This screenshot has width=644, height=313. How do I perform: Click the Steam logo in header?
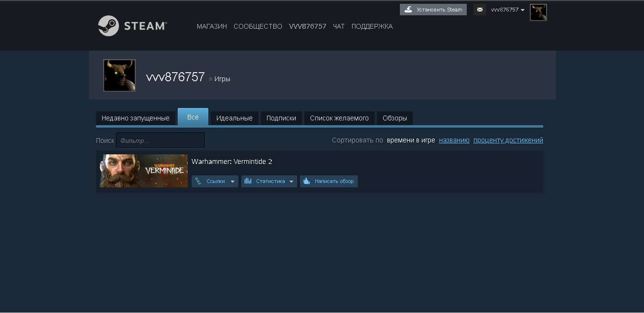pos(132,26)
